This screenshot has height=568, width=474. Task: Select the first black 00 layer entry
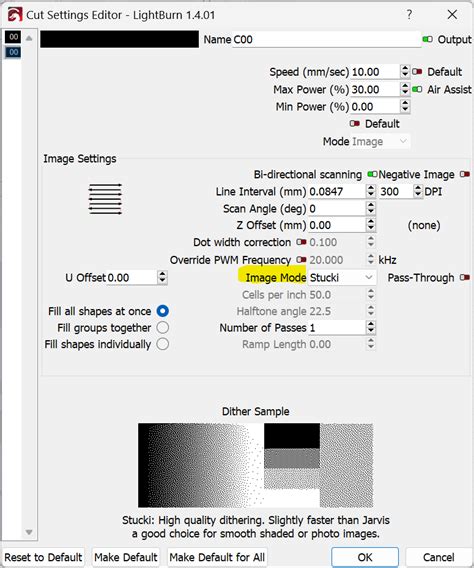click(13, 37)
